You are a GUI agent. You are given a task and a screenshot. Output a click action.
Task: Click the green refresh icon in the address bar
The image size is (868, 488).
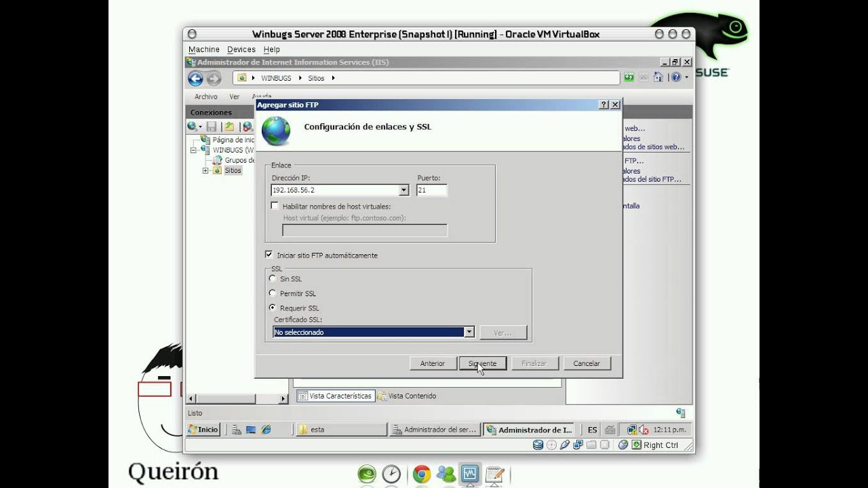629,77
